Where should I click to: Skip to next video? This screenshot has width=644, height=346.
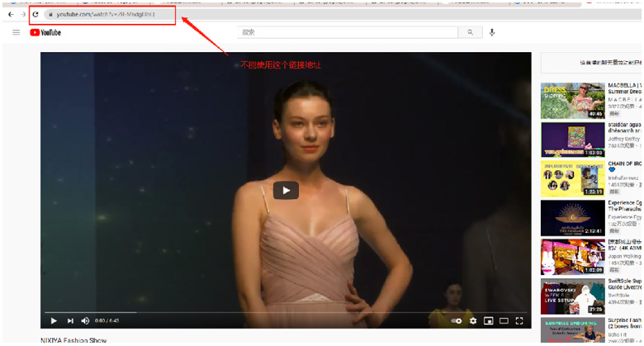70,320
